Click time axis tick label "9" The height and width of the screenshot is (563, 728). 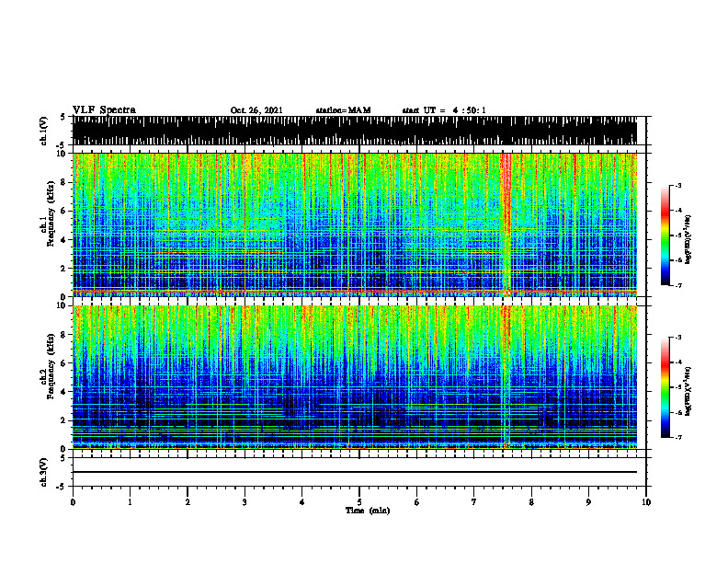click(588, 502)
